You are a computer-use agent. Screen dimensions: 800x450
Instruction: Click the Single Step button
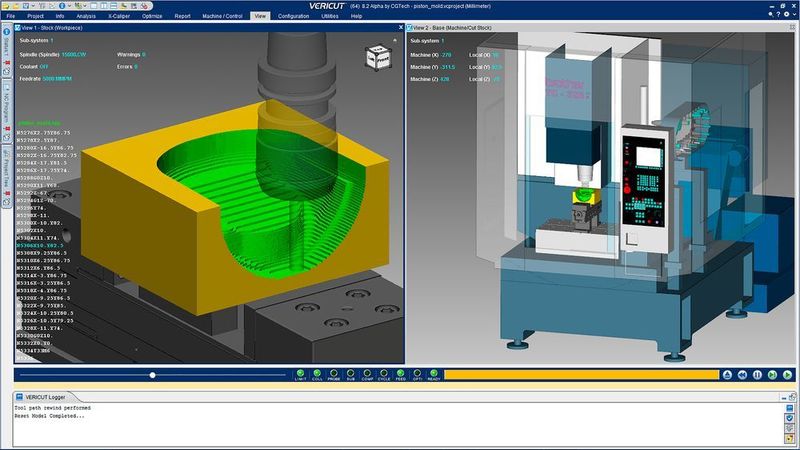click(772, 375)
